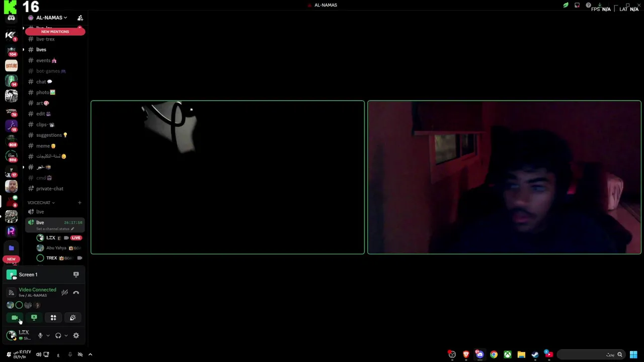This screenshot has height=362, width=644.
Task: Open the inbox icon in title bar
Action: pos(577,5)
